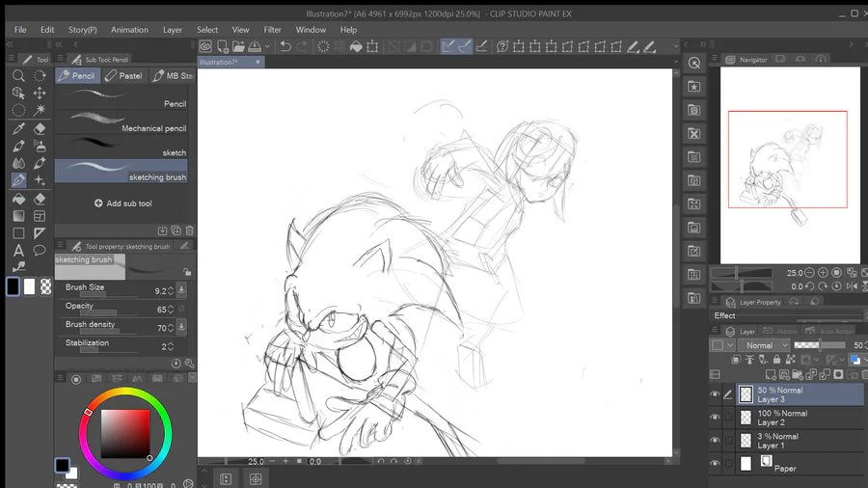
Task: Select the Text tool
Action: point(18,251)
